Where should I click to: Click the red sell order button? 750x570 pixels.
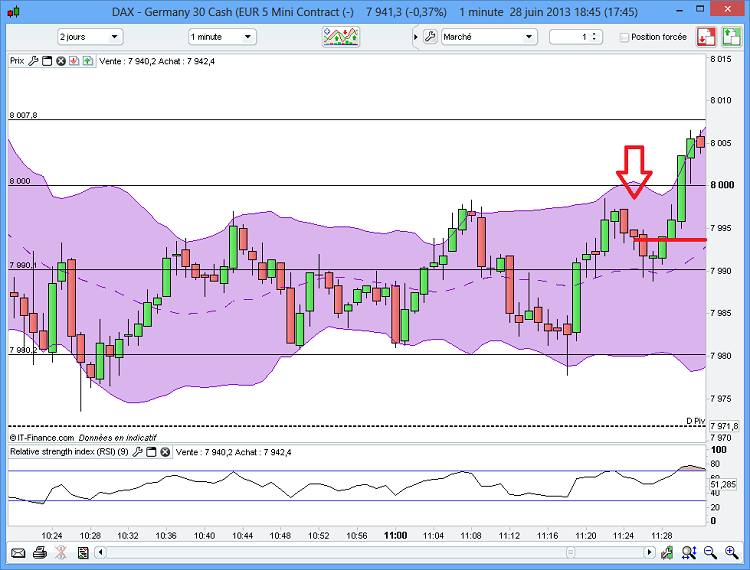[x=706, y=37]
